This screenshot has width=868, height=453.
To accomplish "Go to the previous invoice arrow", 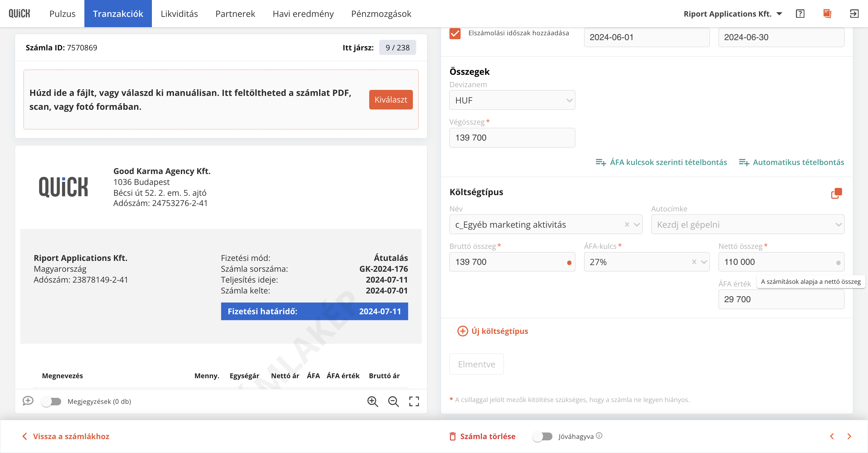I will point(832,436).
